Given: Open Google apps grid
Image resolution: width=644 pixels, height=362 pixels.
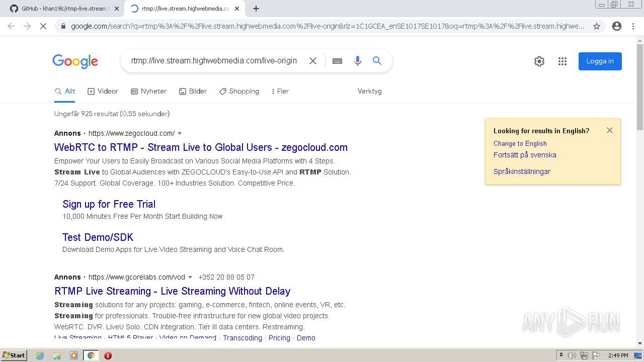Looking at the screenshot, I should 562,61.
